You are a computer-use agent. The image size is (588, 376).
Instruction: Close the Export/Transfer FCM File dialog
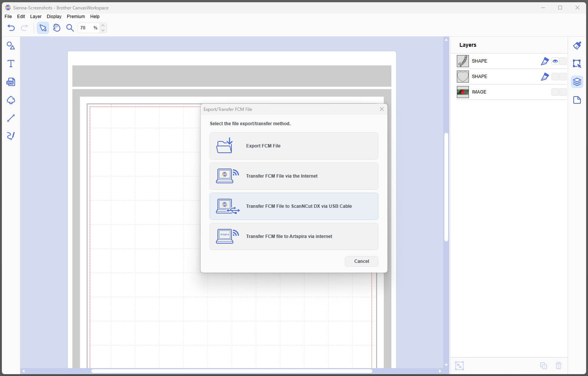pos(382,109)
